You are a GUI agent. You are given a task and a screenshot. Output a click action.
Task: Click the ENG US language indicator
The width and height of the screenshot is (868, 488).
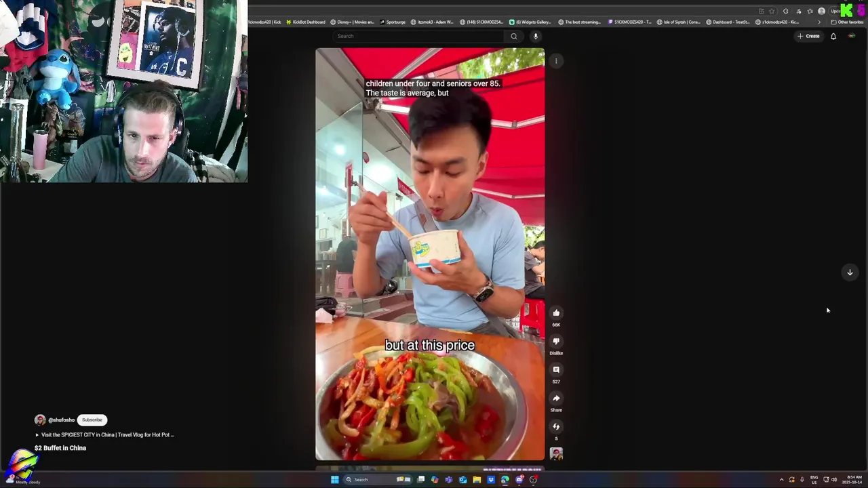coord(814,480)
